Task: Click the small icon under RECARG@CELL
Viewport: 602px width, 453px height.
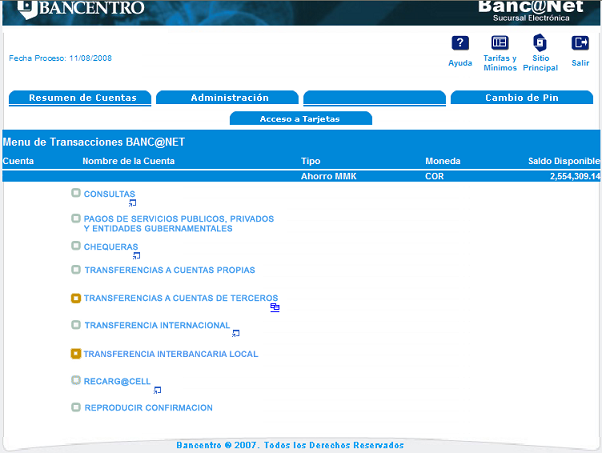Action: pyautogui.click(x=157, y=390)
